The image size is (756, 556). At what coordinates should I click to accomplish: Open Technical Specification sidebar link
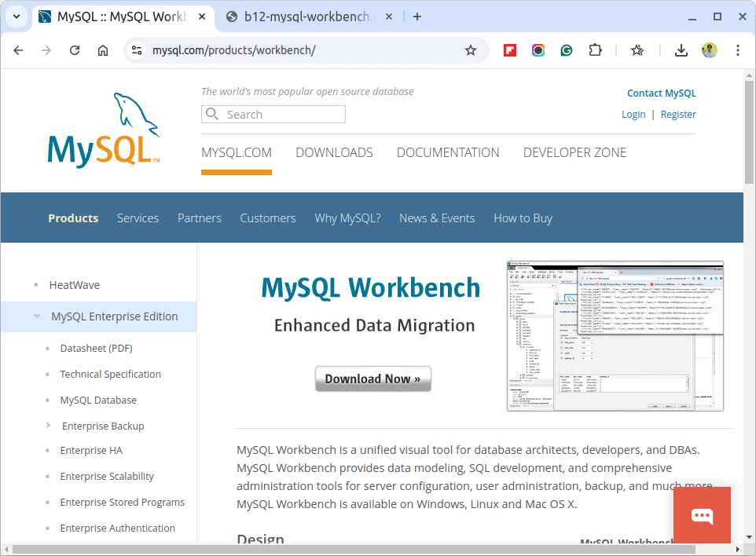(x=110, y=375)
